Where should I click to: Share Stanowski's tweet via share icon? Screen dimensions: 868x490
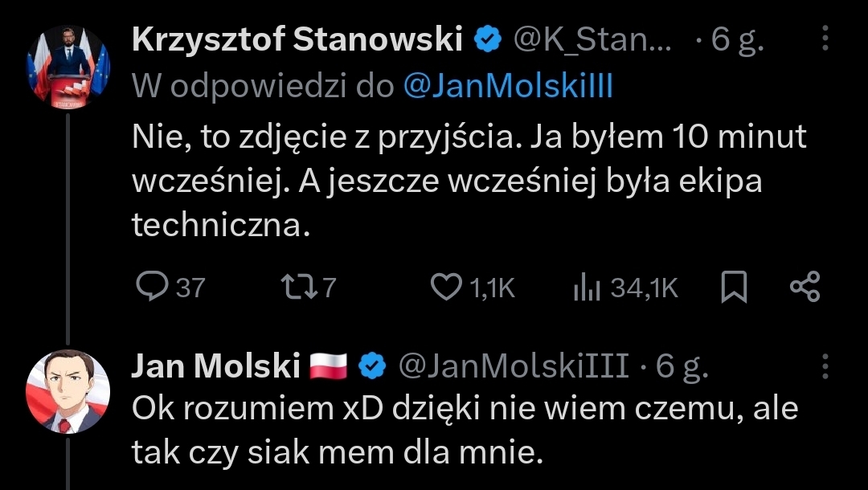pos(805,288)
